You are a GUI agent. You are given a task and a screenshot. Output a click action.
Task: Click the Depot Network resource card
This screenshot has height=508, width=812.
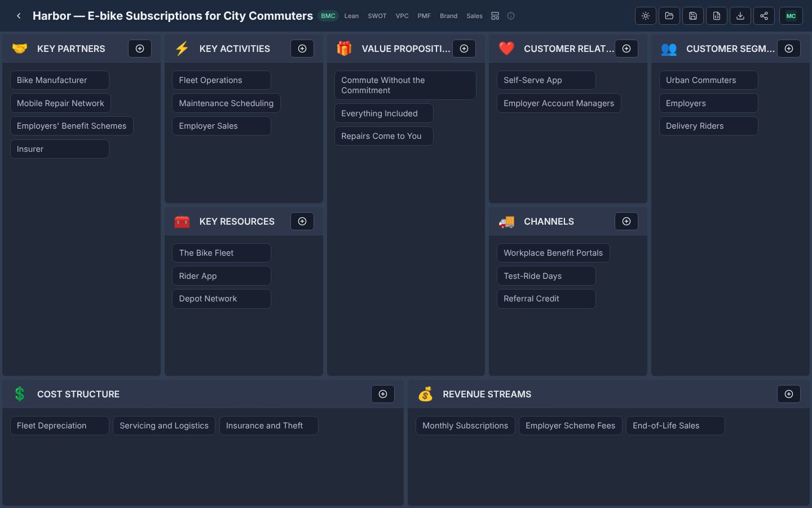tap(222, 299)
